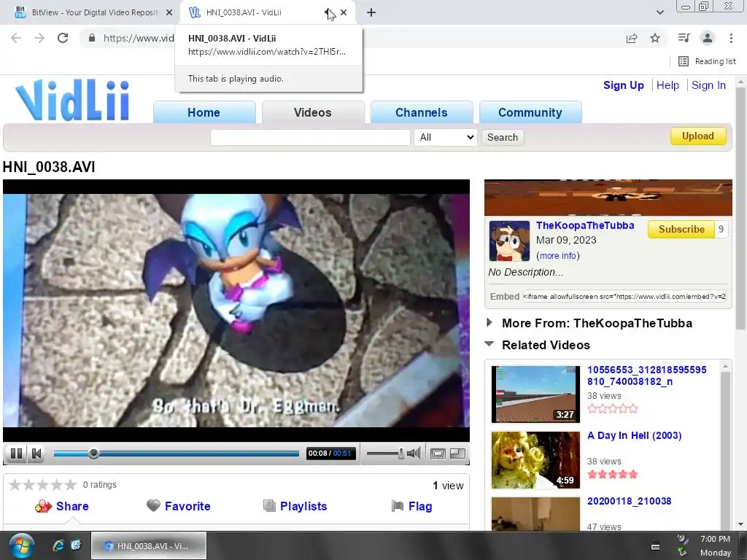The width and height of the screenshot is (747, 560).
Task: Open the 20200118_210038 video link
Action: (629, 501)
